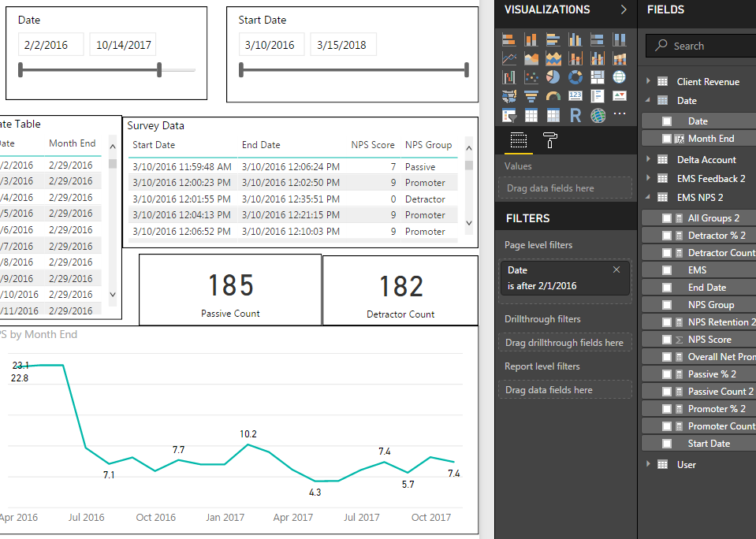Select the donut chart visual
Viewport: 756px width, 539px height.
(575, 77)
